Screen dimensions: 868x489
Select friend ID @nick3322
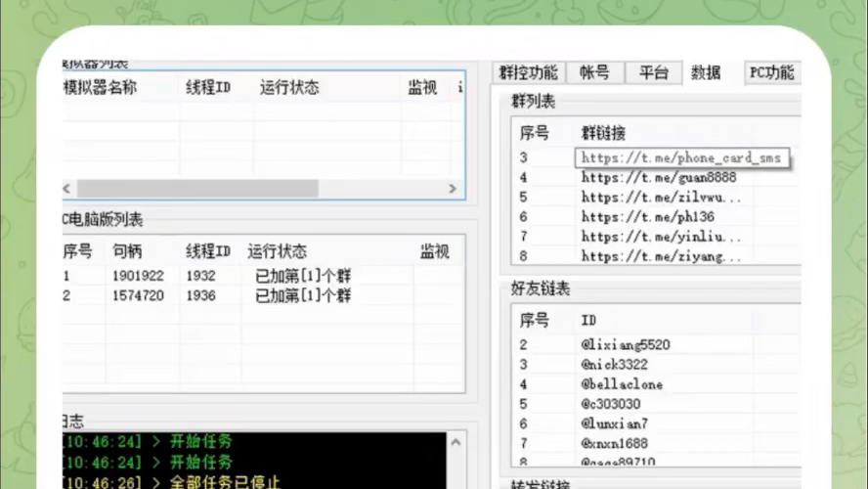click(x=615, y=365)
